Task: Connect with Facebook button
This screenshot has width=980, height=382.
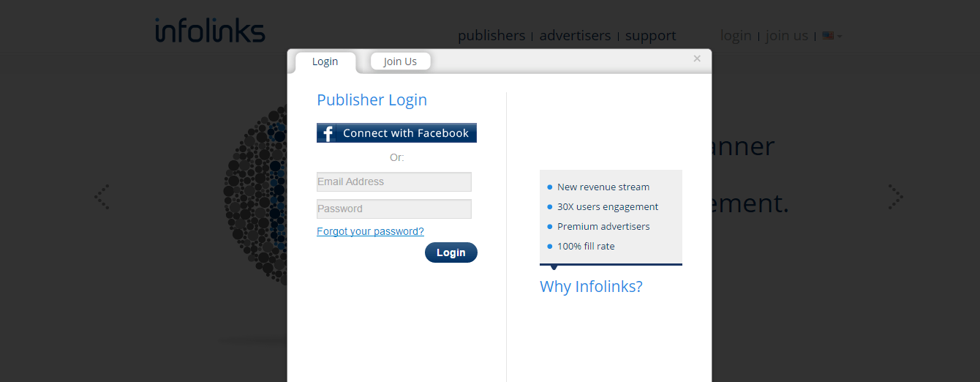Action: point(396,132)
